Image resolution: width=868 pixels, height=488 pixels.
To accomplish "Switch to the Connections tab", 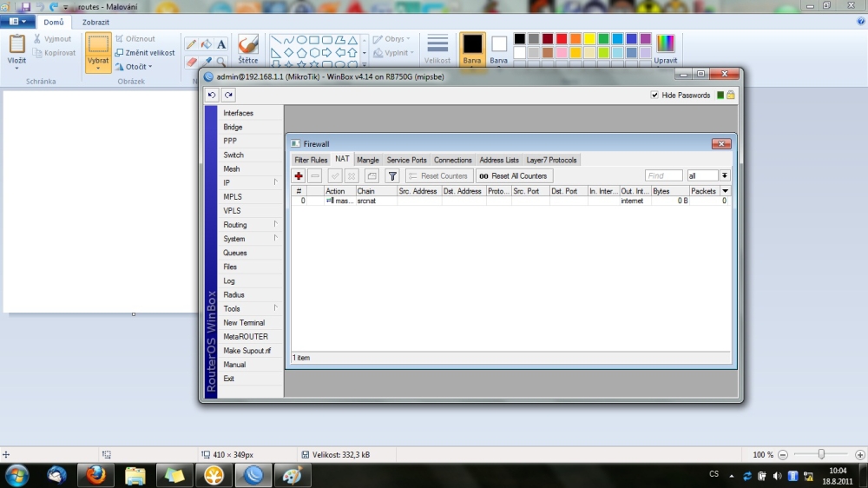I will tap(452, 160).
